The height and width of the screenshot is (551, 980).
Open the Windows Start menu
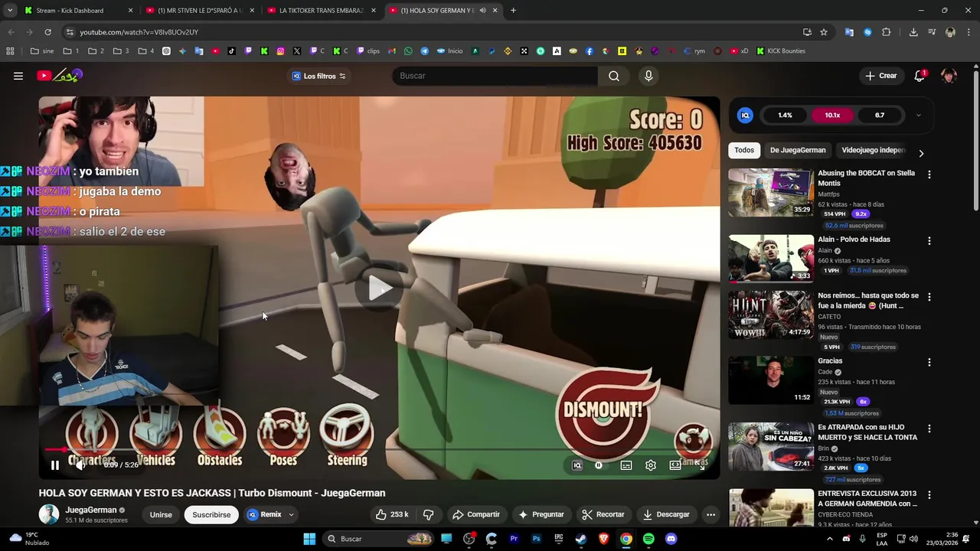pos(309,539)
